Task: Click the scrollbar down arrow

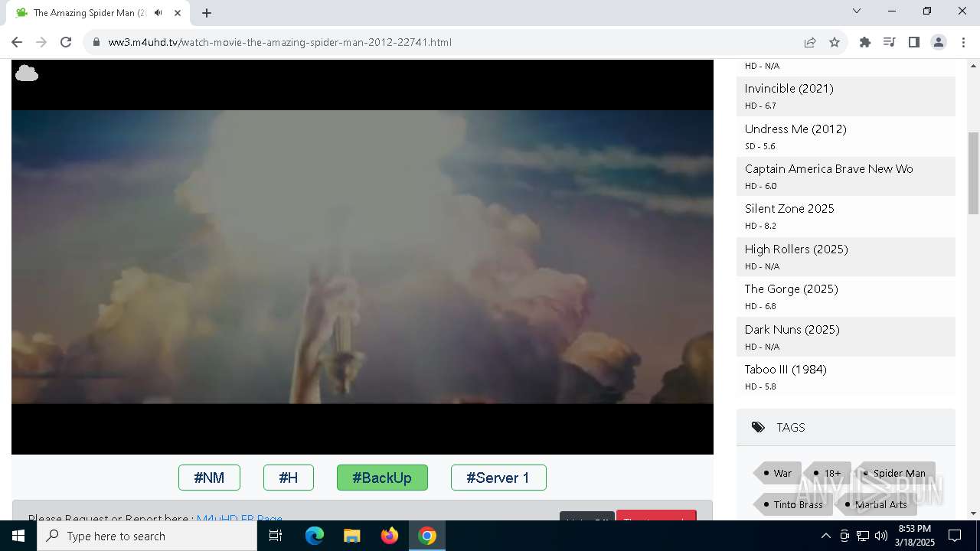Action: point(974,514)
